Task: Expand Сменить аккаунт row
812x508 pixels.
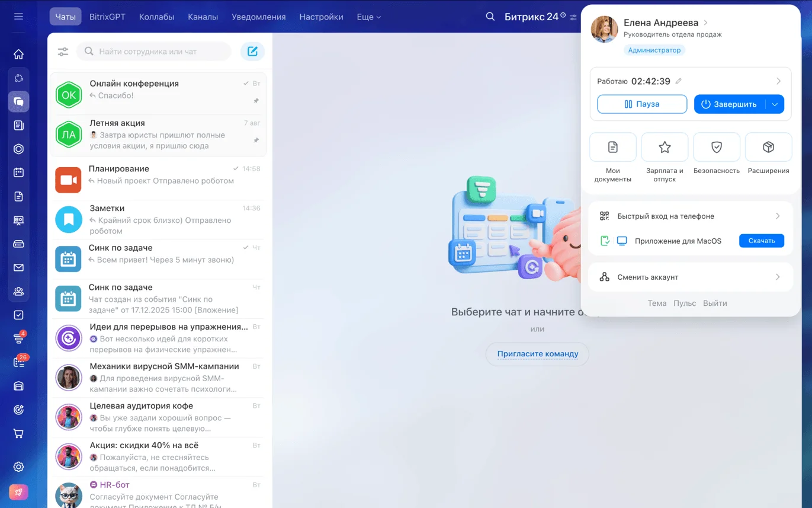Action: (691, 277)
